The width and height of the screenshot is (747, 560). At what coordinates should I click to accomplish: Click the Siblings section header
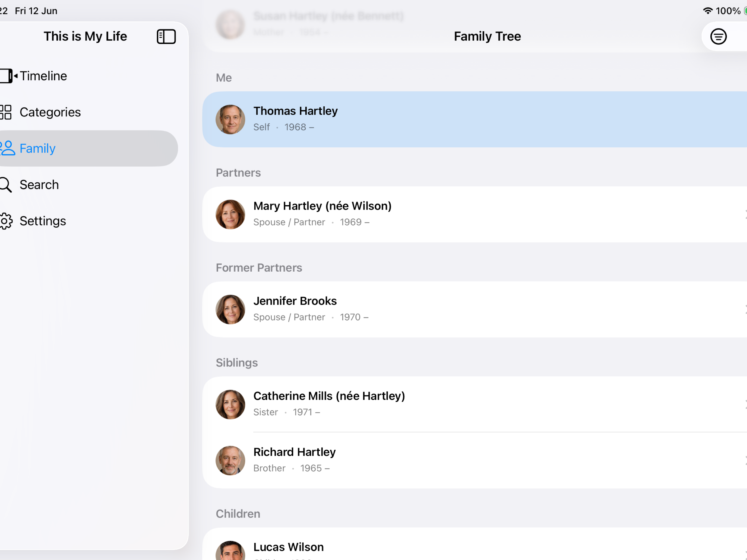237,362
